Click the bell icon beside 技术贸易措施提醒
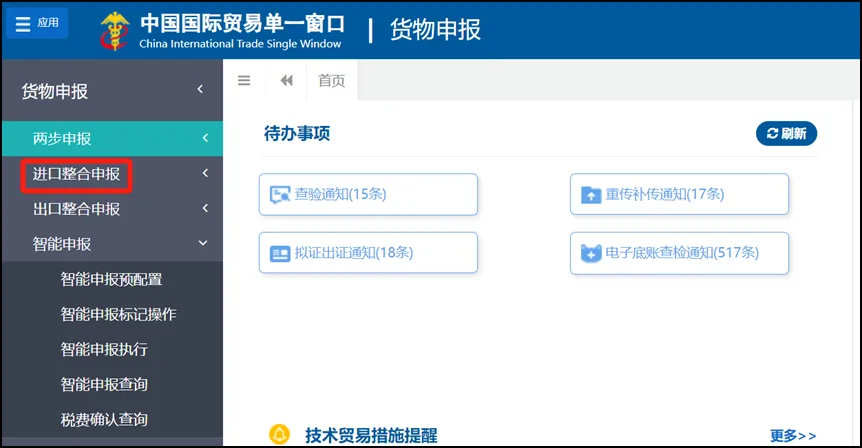 pyautogui.click(x=279, y=434)
